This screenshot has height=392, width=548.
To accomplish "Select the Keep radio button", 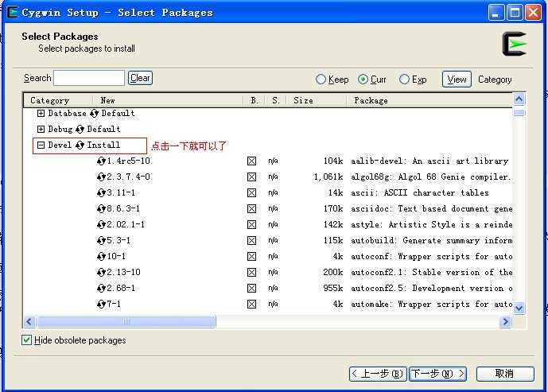I will (x=321, y=80).
